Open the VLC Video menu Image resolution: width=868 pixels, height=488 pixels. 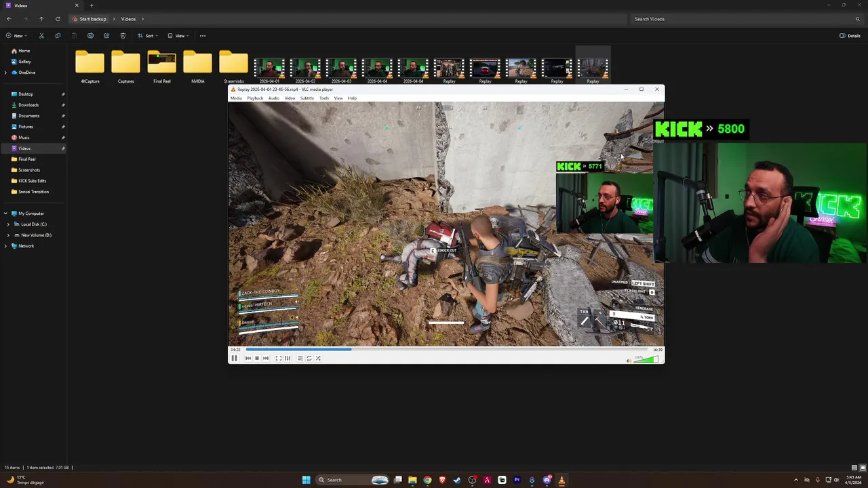click(x=290, y=98)
